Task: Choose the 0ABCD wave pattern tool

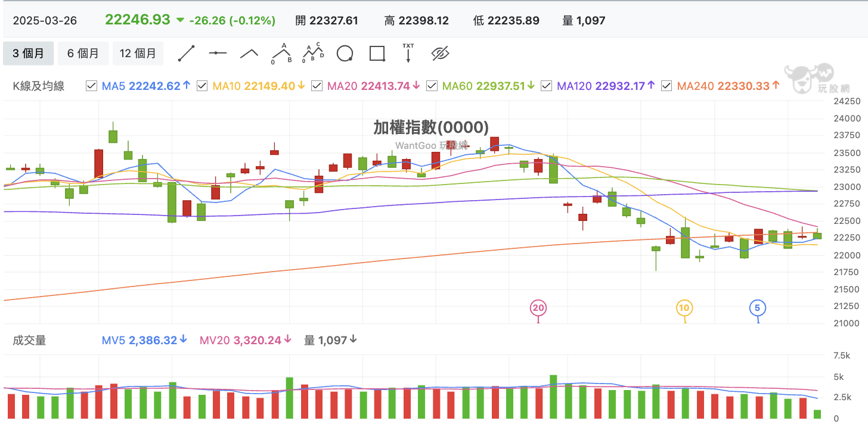Action: (313, 54)
